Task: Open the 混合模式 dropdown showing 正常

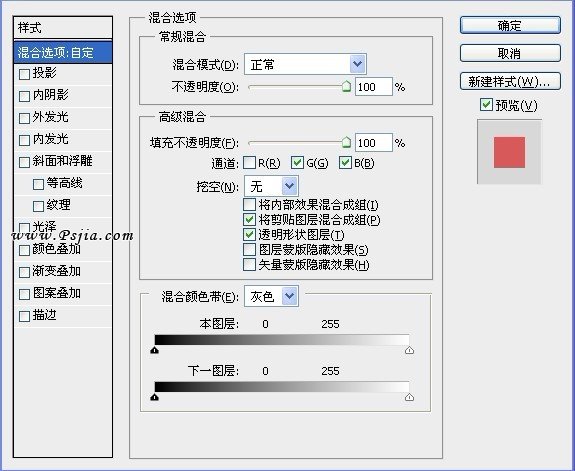Action: [x=305, y=65]
